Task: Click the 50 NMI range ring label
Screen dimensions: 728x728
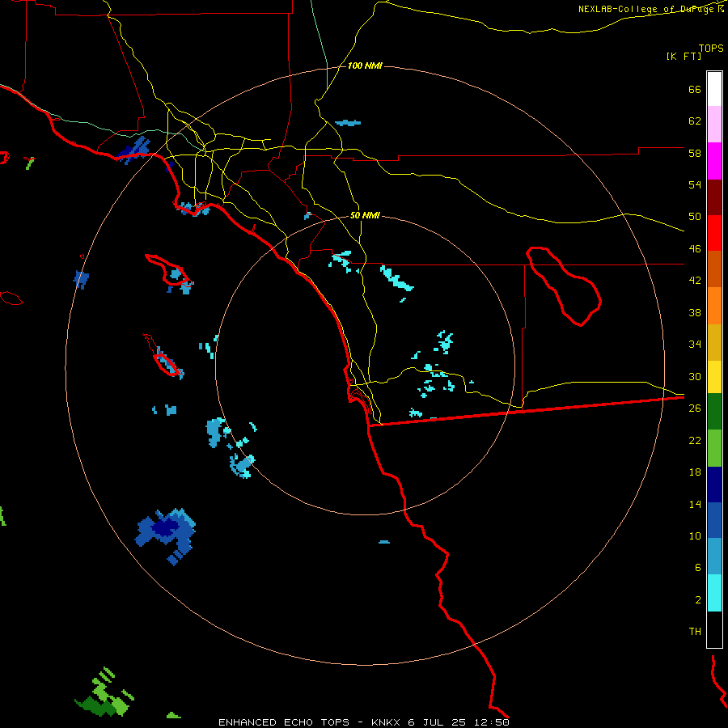Action: click(x=365, y=215)
